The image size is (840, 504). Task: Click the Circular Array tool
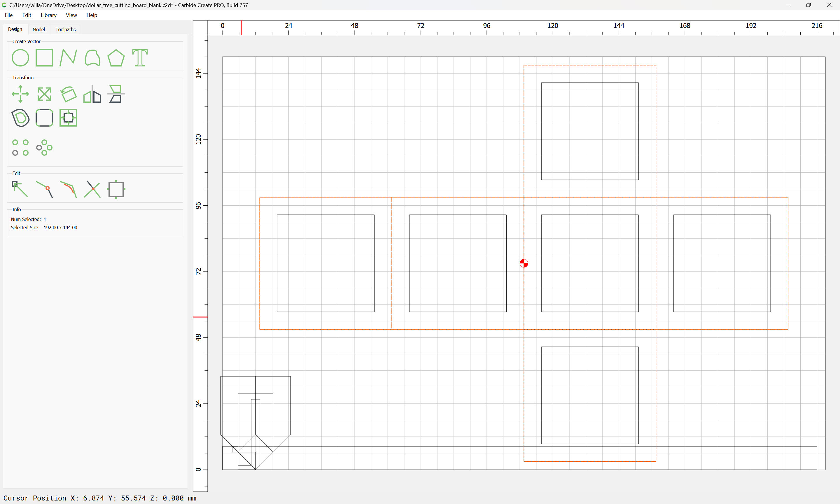[44, 148]
